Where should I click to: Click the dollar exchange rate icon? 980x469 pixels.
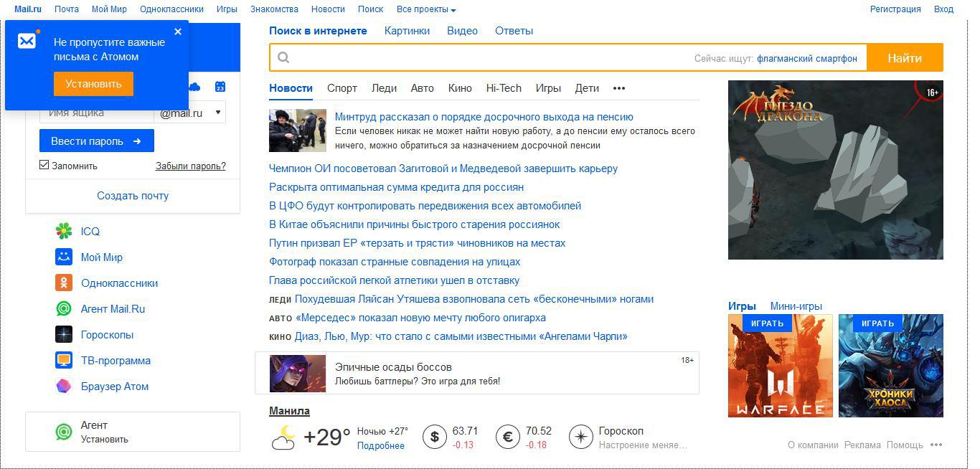pos(435,436)
